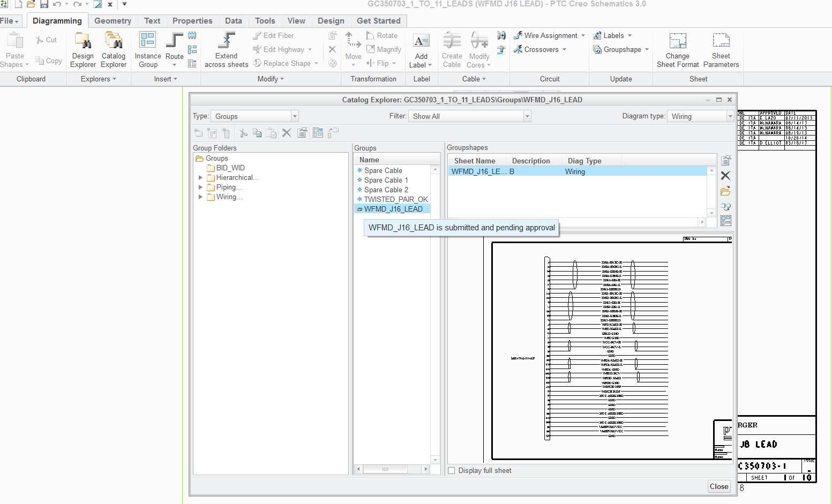This screenshot has height=504, width=832.
Task: Switch to the Properties tab
Action: pyautogui.click(x=192, y=21)
